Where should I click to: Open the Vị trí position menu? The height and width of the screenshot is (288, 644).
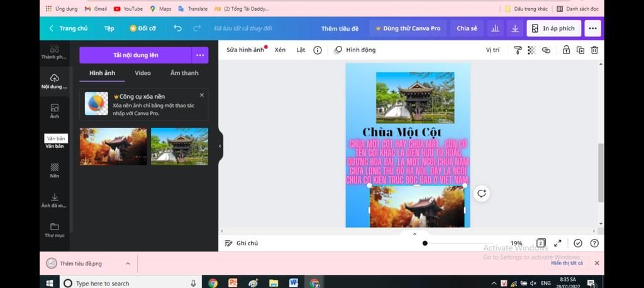coord(492,50)
